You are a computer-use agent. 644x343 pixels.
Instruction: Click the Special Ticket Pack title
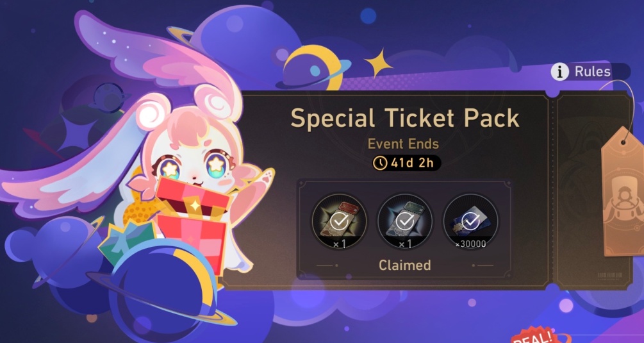(x=405, y=117)
